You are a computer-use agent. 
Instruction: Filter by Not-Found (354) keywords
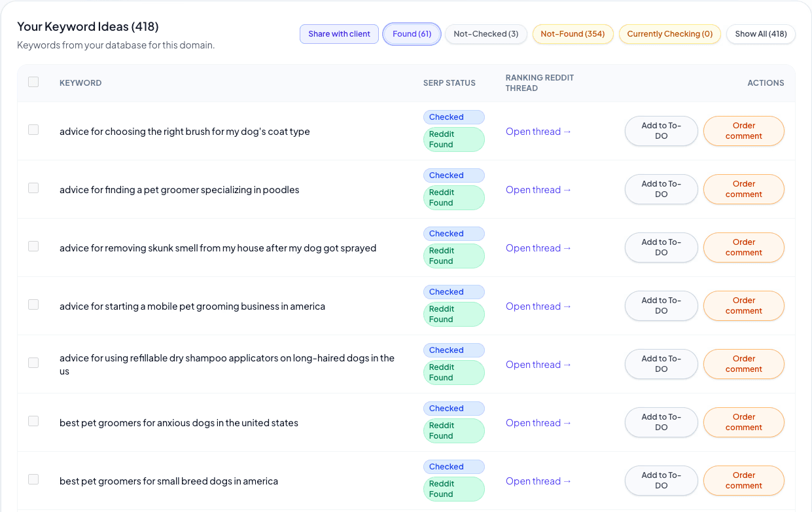[x=573, y=34]
